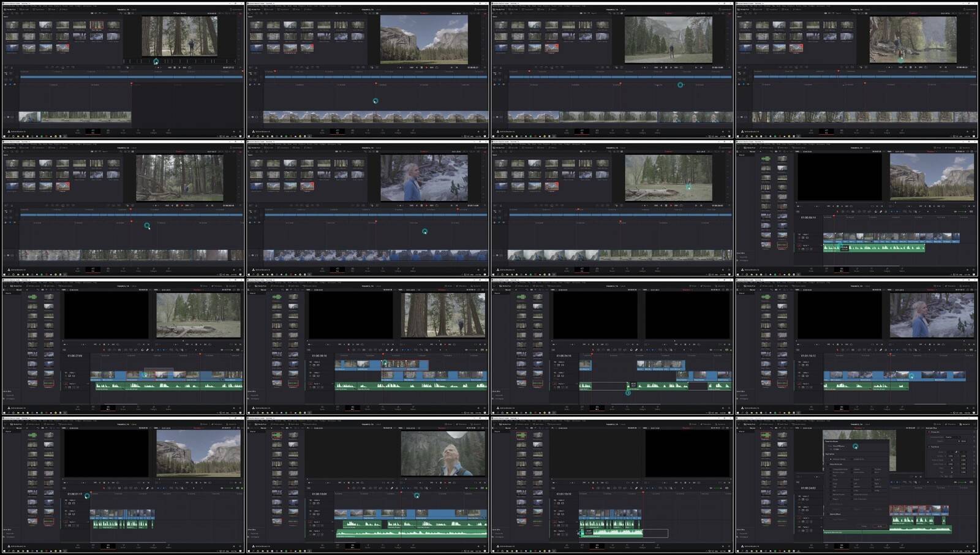Viewport: 980px width, 555px height.
Task: Click Play under the Yosemite waterfall Cut page viewer
Action: click(671, 67)
